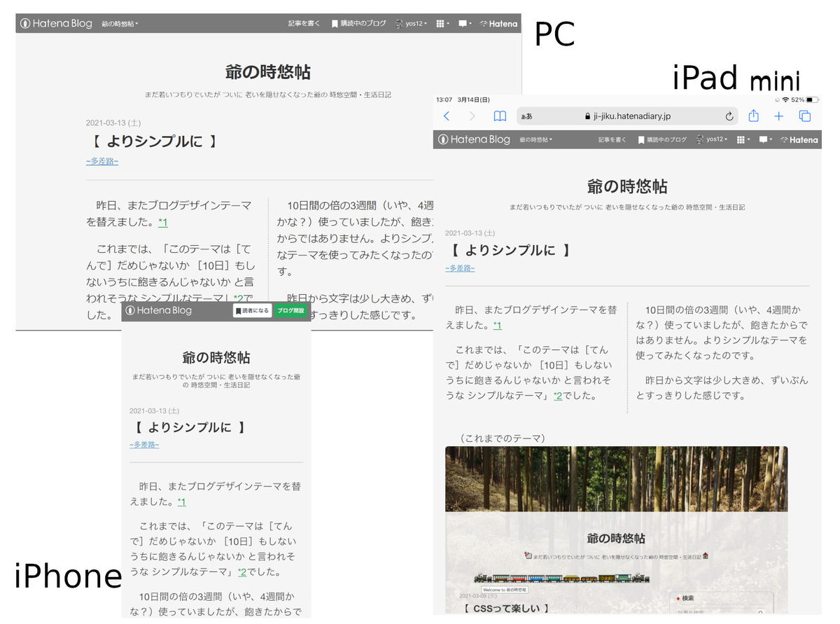Tap Safari back arrow on iPad
The width and height of the screenshot is (840, 624).
(447, 116)
